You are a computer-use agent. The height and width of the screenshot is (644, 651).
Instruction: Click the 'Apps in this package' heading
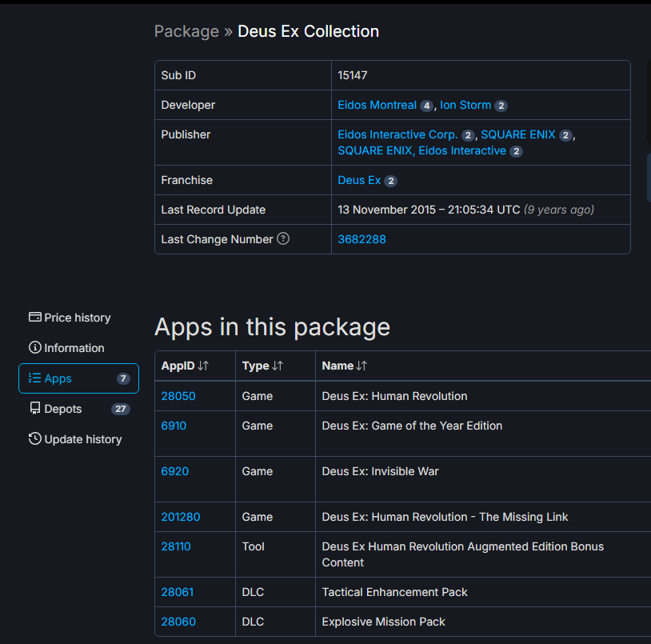[x=273, y=327]
